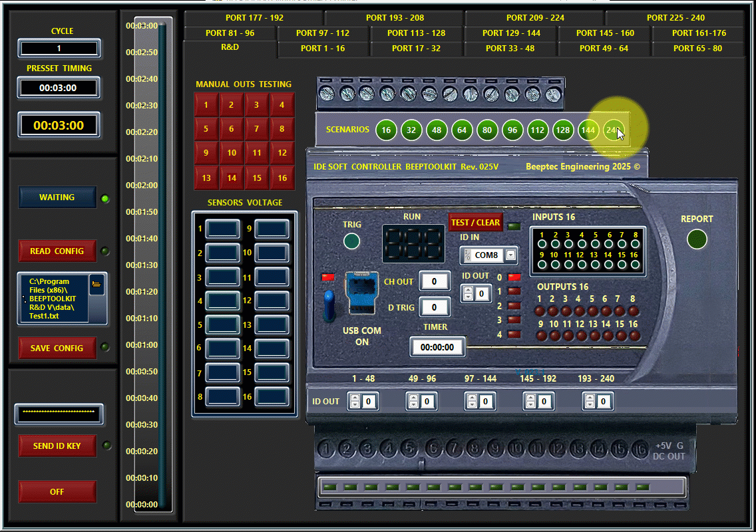Open the PORT 97 - 112 tab
The image size is (756, 532).
tap(323, 33)
